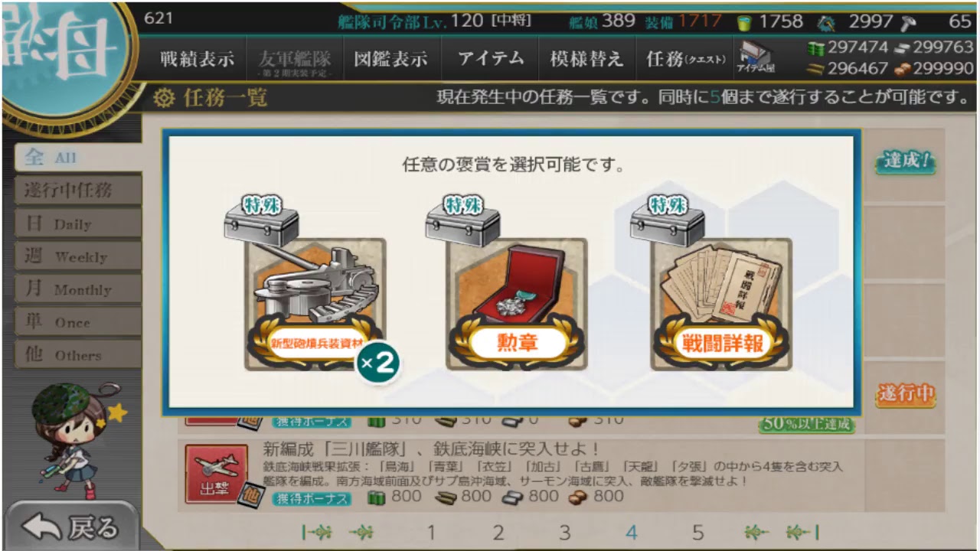Open 図鑑表示 menu item

390,59
